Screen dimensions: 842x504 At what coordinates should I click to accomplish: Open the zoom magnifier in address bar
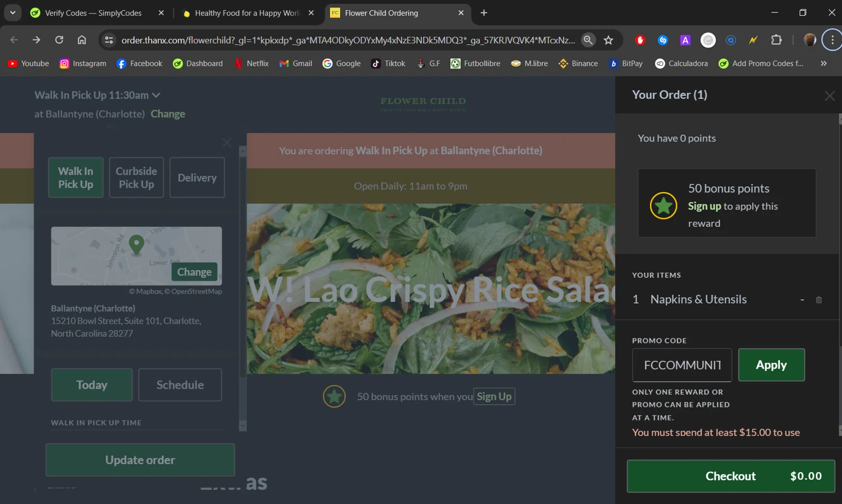pos(588,40)
